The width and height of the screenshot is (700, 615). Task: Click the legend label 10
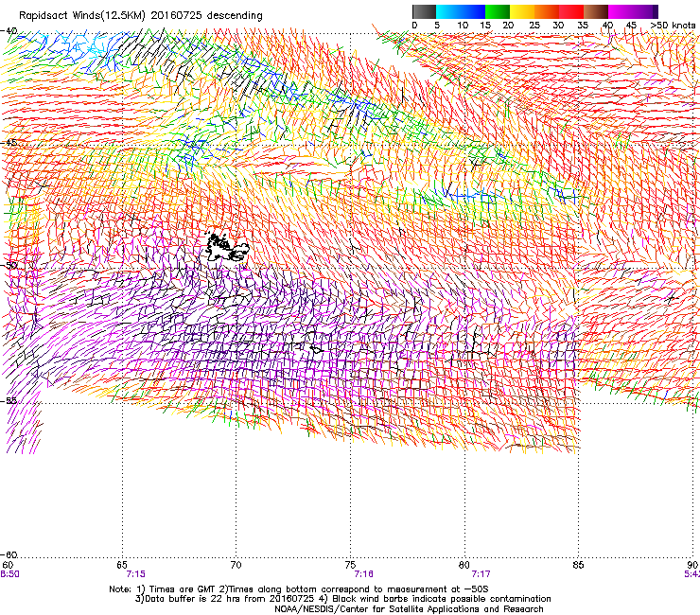click(463, 26)
